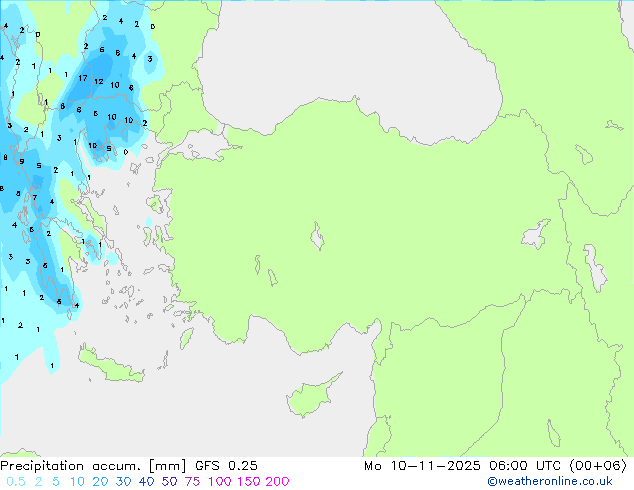Click the "(00+06)" forecast offset text
Screen dimensions: 634x490
click(598, 466)
